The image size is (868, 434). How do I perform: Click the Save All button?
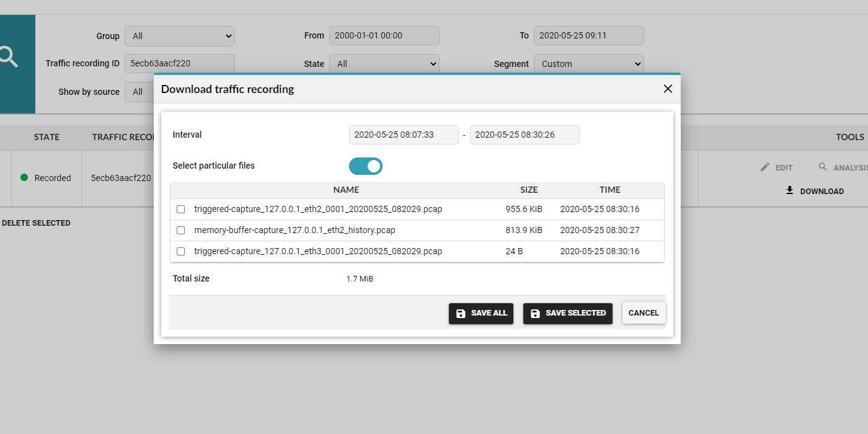pos(480,313)
